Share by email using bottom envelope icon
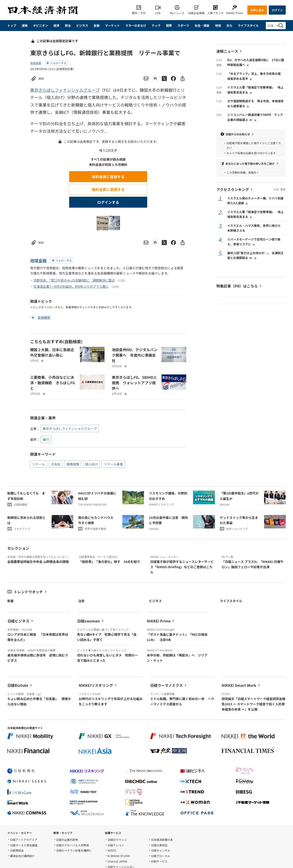 (x=146, y=243)
